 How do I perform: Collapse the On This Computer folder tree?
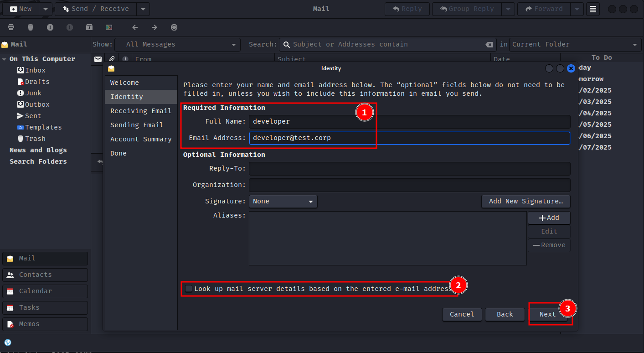point(5,59)
